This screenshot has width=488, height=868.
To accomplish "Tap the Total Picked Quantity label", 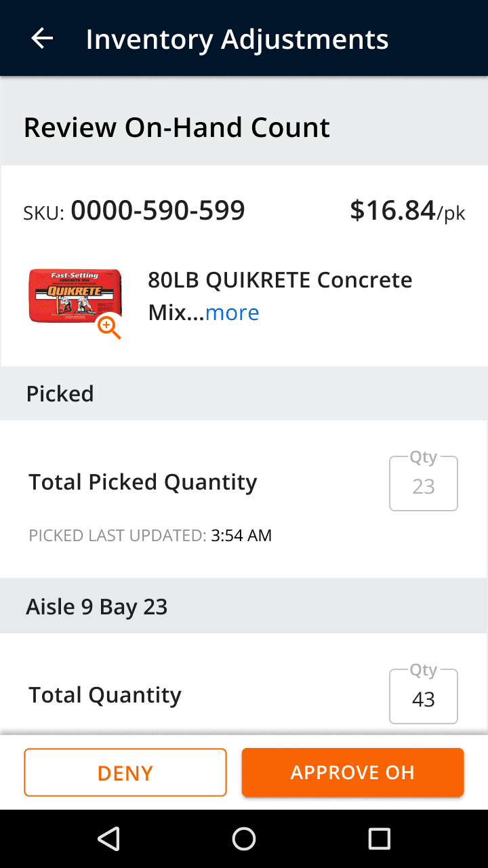I will click(x=143, y=482).
